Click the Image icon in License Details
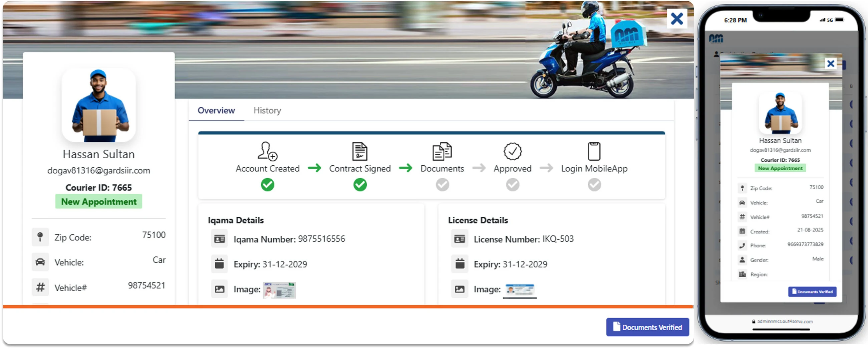Image resolution: width=868 pixels, height=349 pixels. pos(460,289)
